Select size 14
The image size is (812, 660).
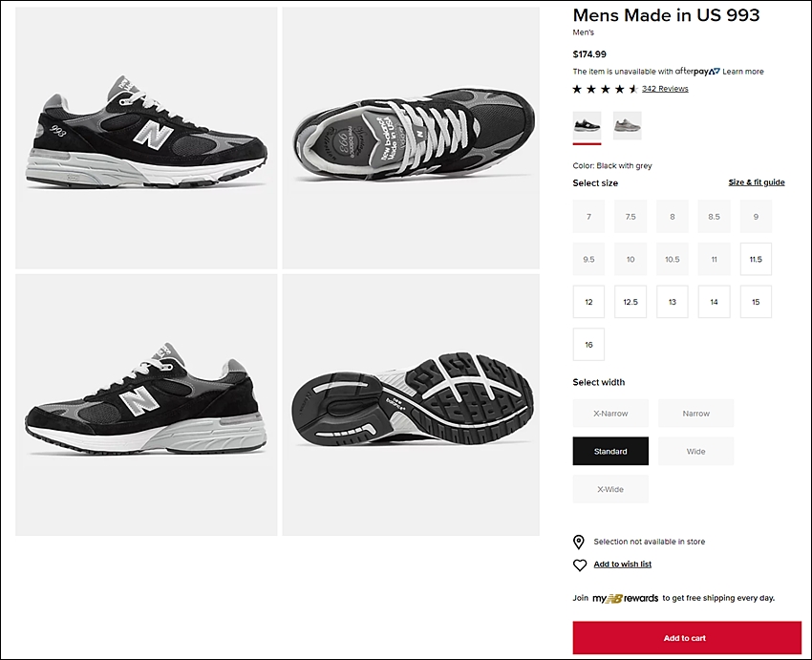coord(714,301)
